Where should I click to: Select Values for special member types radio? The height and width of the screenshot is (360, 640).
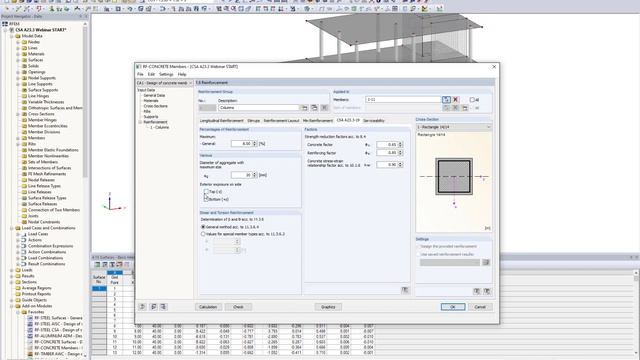203,234
